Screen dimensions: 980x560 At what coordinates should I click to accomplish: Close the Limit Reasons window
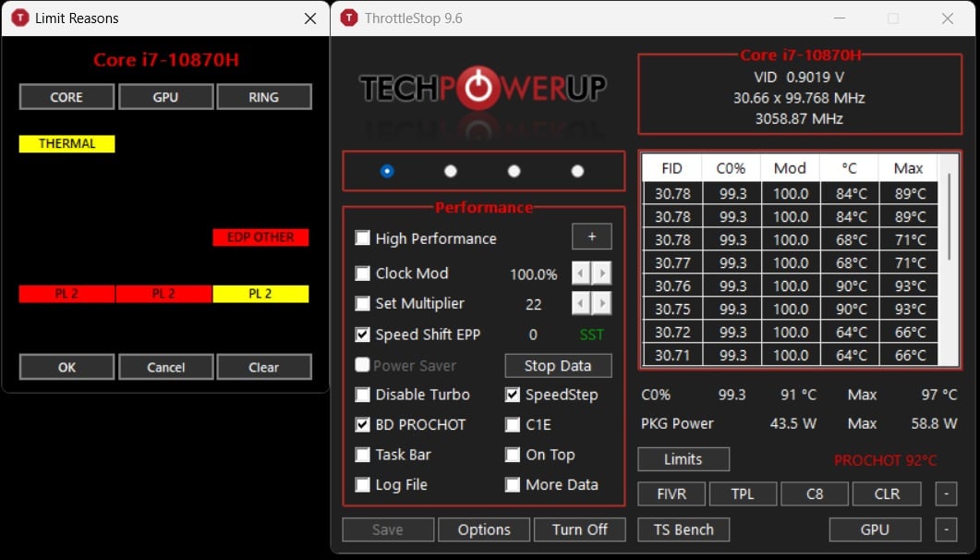point(310,18)
